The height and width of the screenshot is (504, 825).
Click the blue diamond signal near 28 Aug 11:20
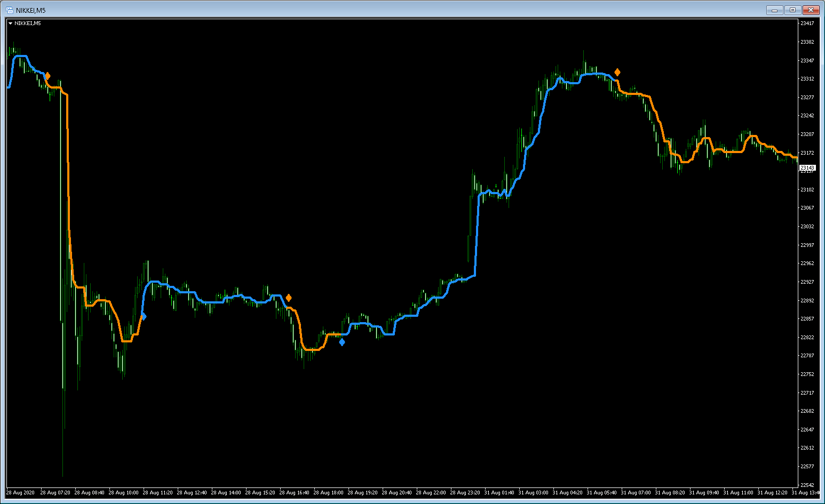144,316
